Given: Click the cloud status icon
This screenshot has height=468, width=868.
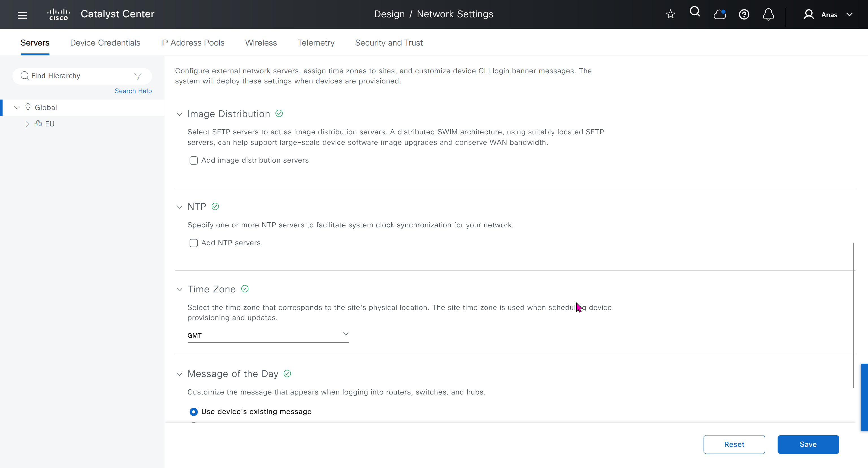Looking at the screenshot, I should tap(719, 14).
